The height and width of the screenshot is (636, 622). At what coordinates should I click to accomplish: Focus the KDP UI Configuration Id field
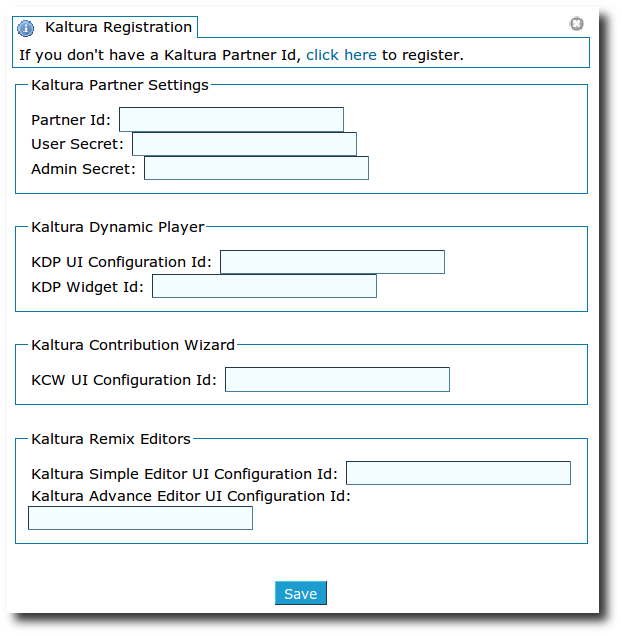(332, 262)
